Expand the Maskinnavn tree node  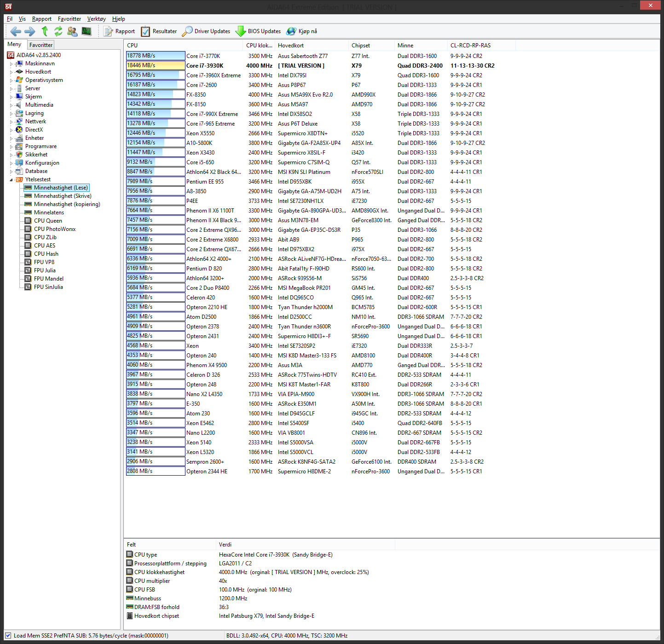pos(12,64)
